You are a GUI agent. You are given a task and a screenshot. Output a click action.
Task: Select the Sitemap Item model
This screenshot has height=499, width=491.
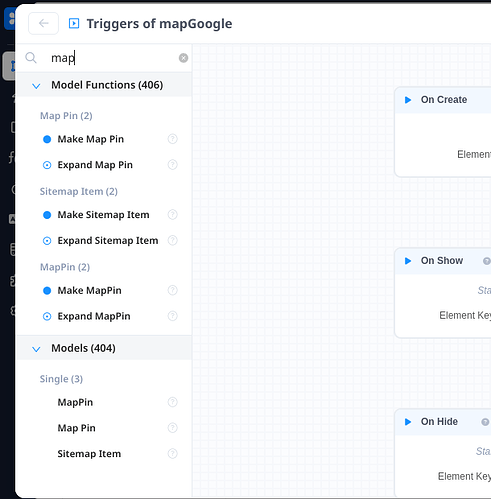pos(89,454)
